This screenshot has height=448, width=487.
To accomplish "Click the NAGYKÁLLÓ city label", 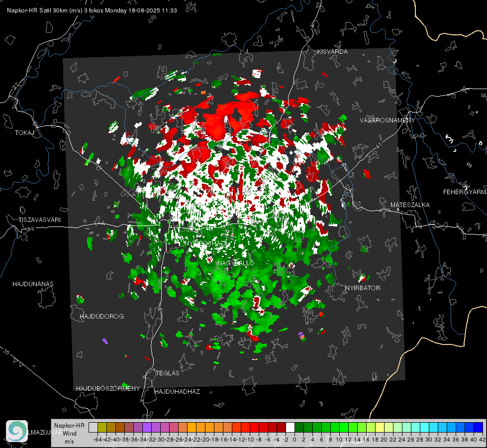I will point(236,263).
